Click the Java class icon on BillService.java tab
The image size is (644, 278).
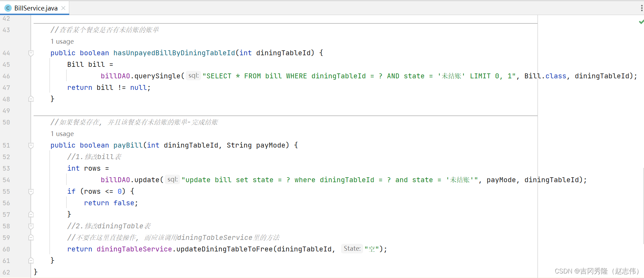tap(8, 8)
